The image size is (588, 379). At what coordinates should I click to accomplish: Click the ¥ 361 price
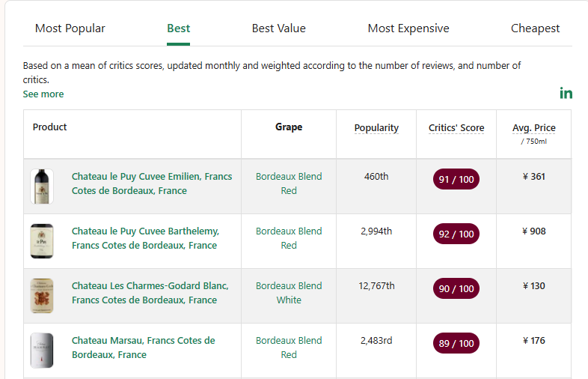[534, 177]
